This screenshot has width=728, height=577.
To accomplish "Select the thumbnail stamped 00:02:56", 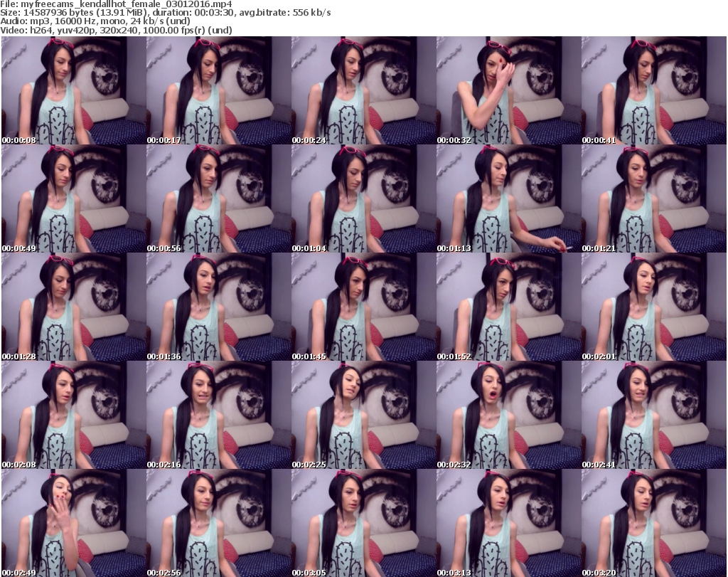I will point(218,523).
